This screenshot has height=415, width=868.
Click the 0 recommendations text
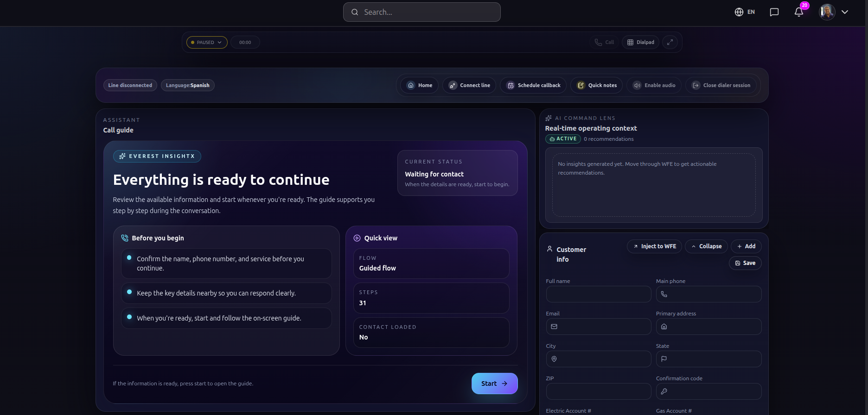[608, 139]
